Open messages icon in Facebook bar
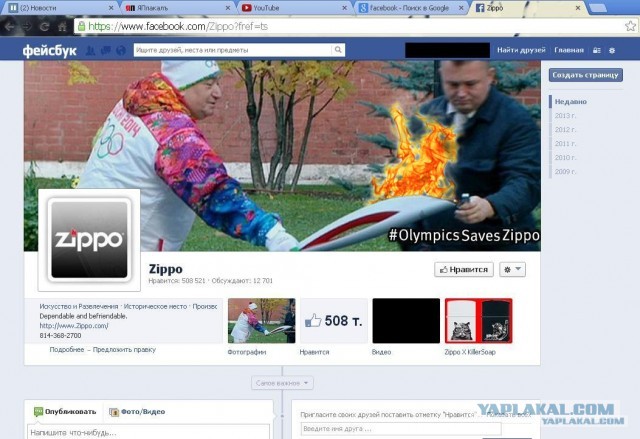This screenshot has width=640, height=439. click(106, 51)
